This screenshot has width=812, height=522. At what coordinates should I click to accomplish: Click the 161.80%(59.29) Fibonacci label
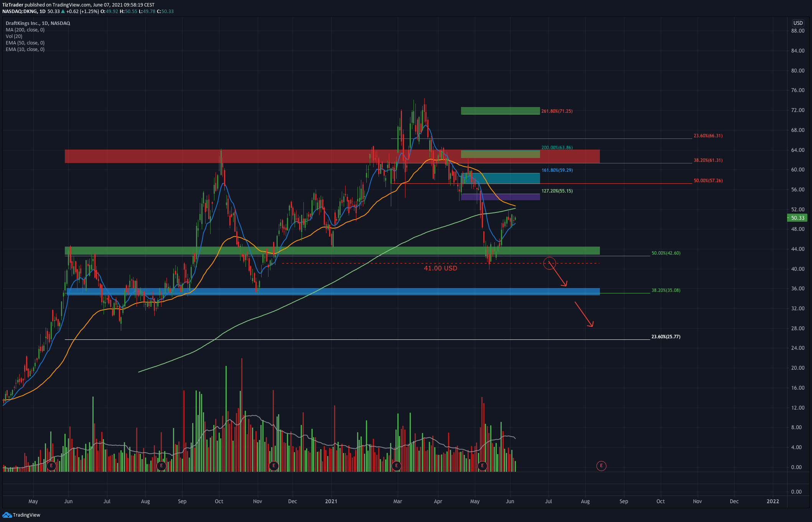click(x=557, y=170)
